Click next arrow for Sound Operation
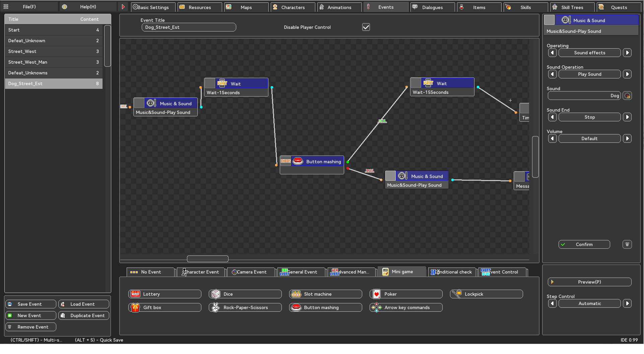 click(627, 74)
